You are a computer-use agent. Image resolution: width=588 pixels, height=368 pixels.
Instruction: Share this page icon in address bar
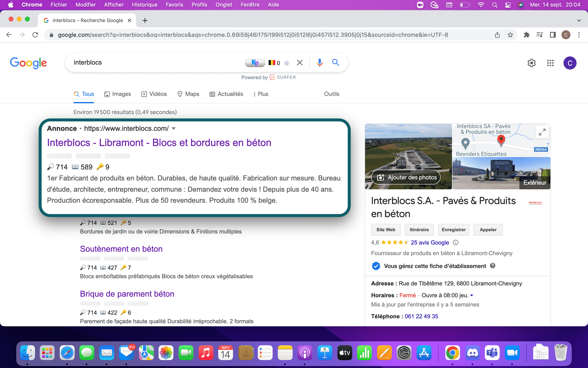[x=497, y=35]
